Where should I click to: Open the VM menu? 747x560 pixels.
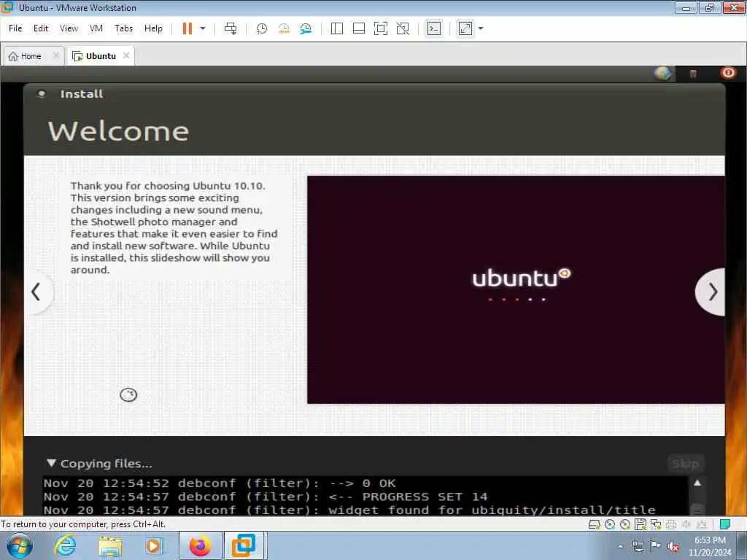click(x=96, y=28)
